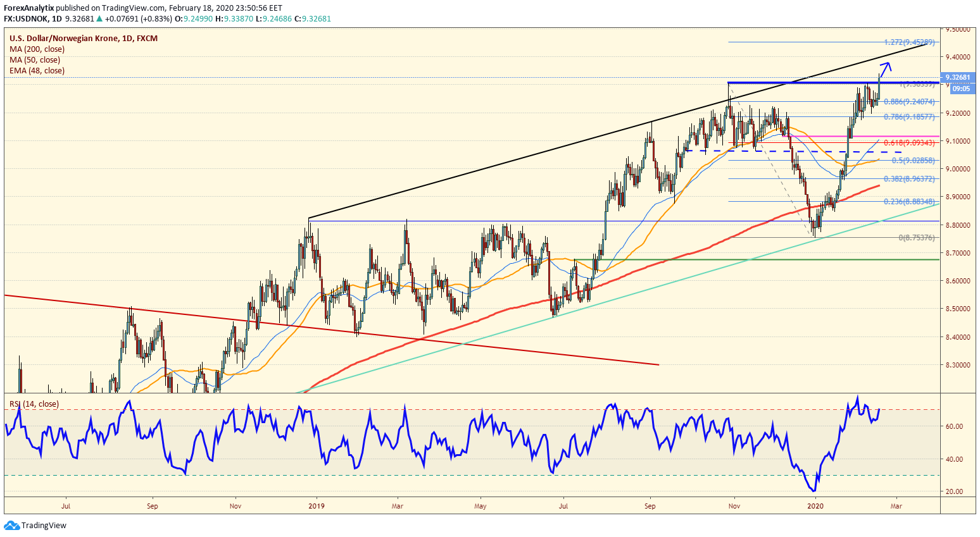
Task: Click the 0.786(9.18577) Fibonacci level label
Action: pos(909,117)
